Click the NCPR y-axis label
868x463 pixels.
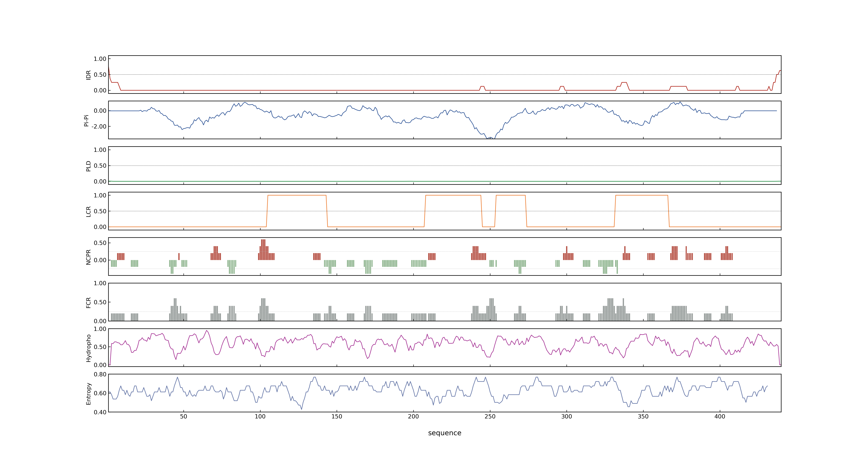pyautogui.click(x=88, y=257)
